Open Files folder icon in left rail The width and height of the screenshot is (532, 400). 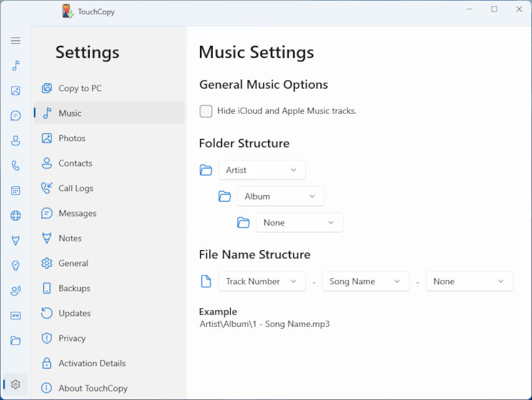(x=15, y=341)
